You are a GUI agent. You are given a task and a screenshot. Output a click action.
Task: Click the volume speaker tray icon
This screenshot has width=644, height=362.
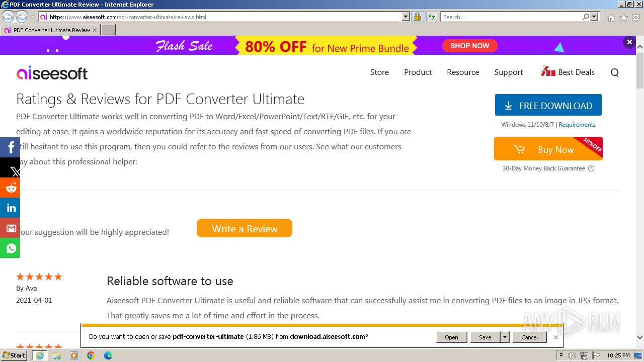[x=572, y=355]
